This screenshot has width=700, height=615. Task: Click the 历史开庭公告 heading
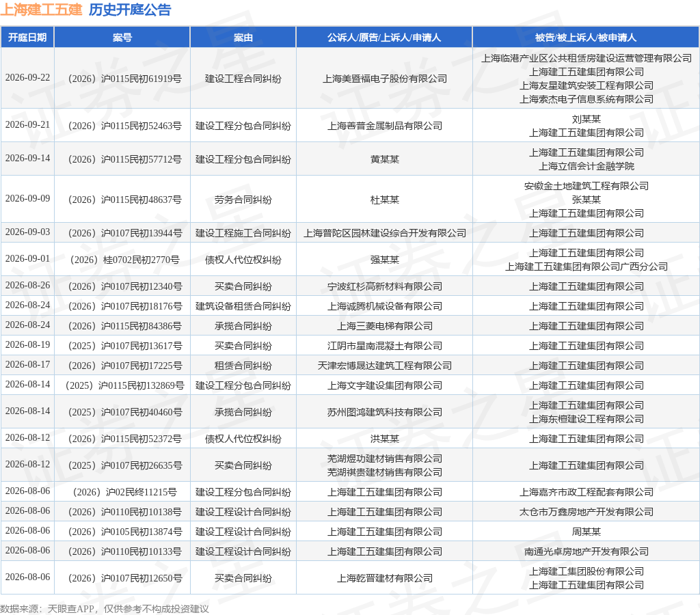click(130, 10)
